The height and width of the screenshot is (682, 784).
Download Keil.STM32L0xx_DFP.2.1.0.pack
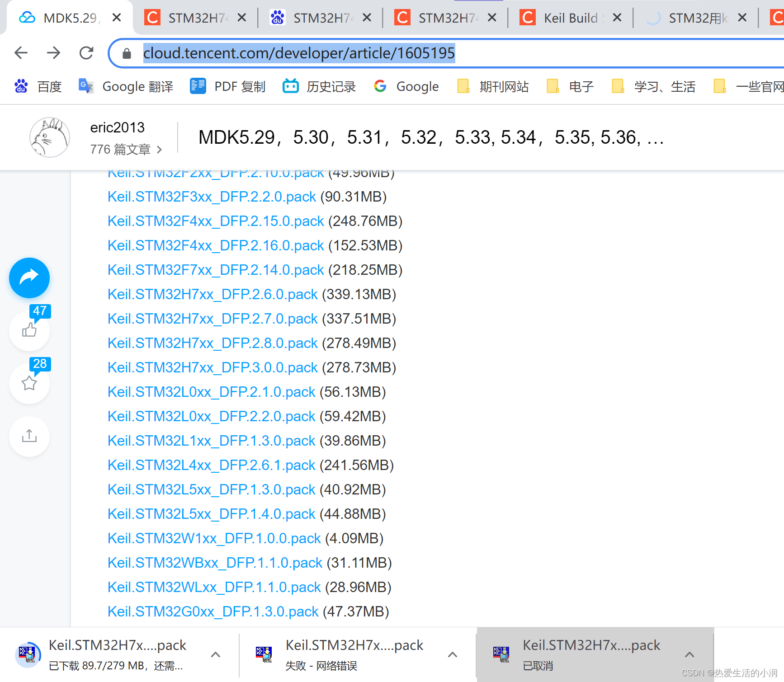pos(211,392)
